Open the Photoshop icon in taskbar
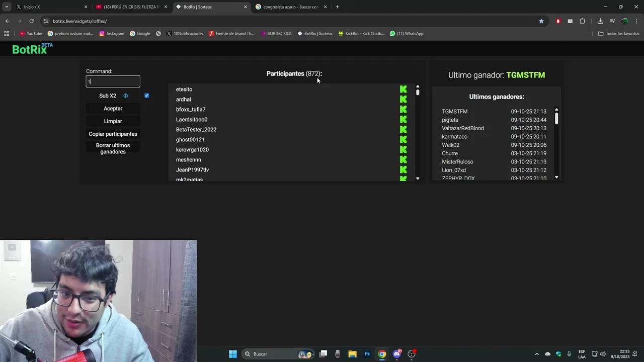Viewport: 644px width, 362px height. click(x=367, y=354)
